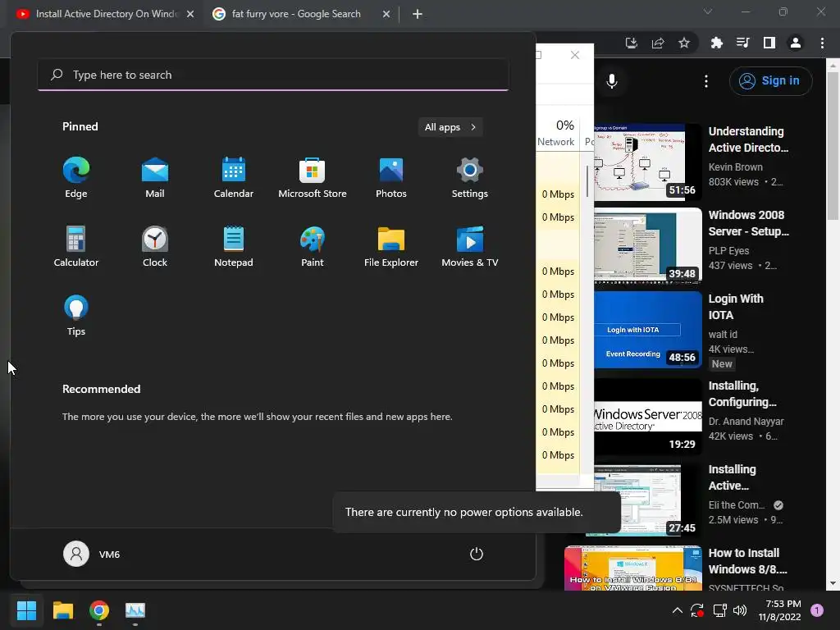Bookmark this page with the star icon

point(684,43)
